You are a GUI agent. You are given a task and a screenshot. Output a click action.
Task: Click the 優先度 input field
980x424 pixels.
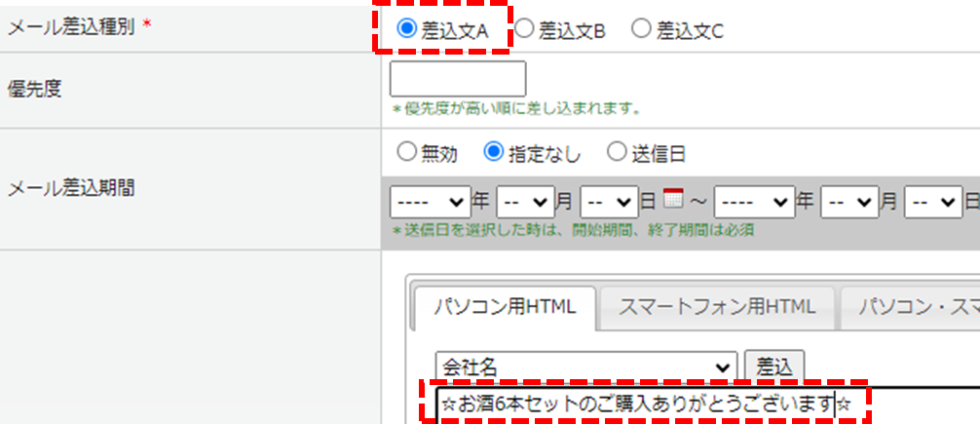click(458, 79)
